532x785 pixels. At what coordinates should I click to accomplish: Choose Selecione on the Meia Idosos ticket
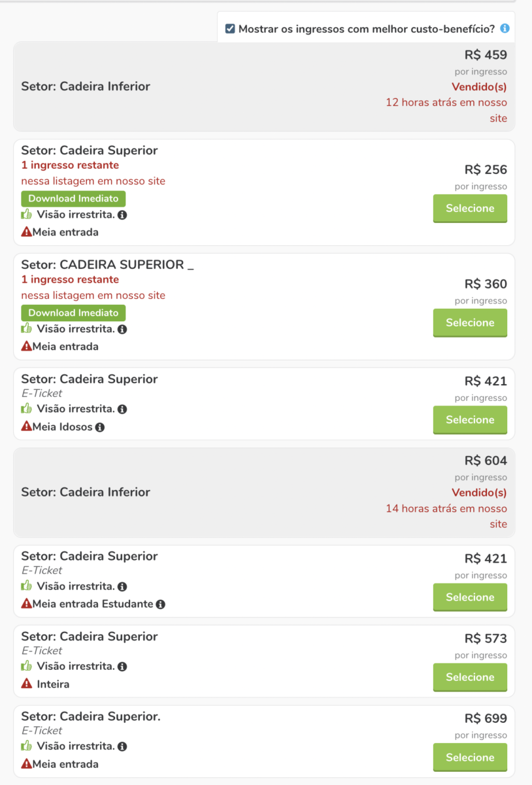(x=470, y=420)
